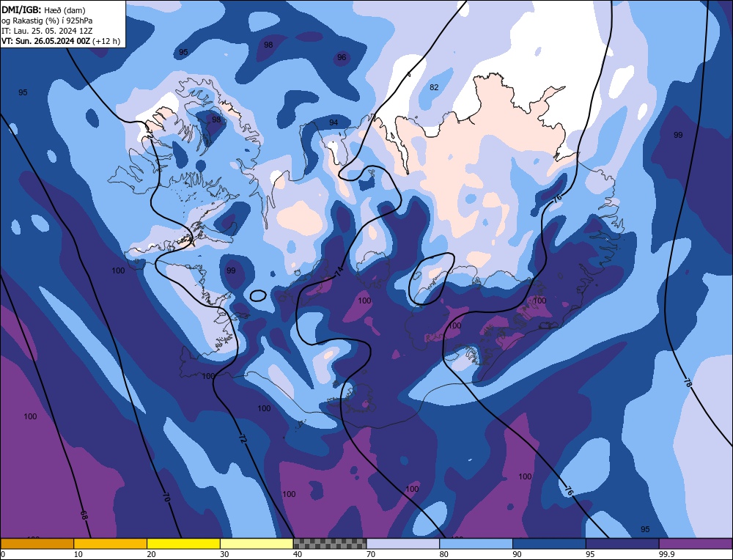Image resolution: width=733 pixels, height=560 pixels.
Task: Click the '82' humidity value on the map
Action: point(434,87)
